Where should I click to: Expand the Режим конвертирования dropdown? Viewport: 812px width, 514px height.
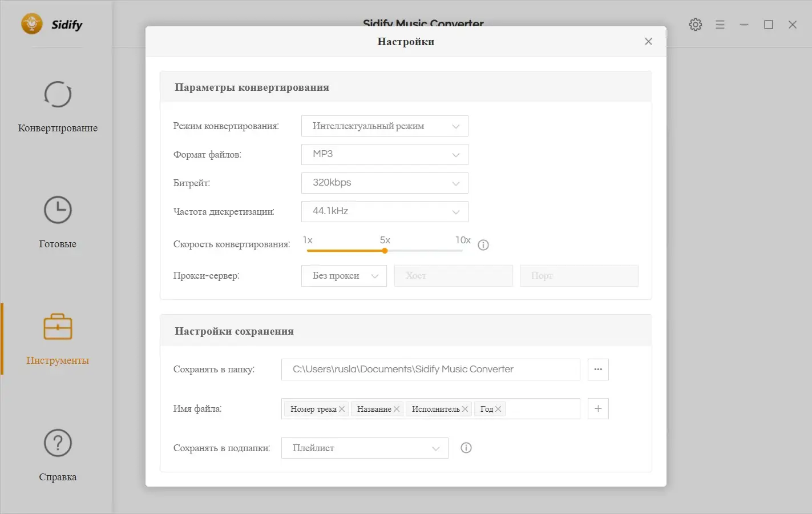385,126
